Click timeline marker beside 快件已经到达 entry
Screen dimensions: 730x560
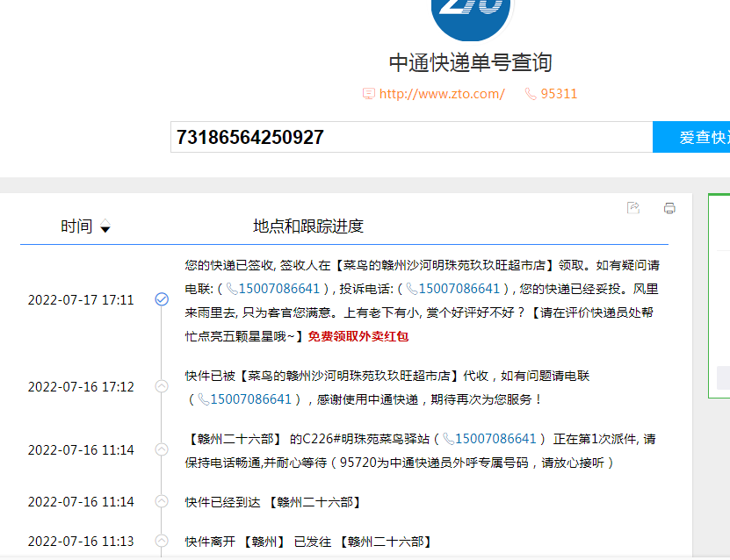coord(162,501)
